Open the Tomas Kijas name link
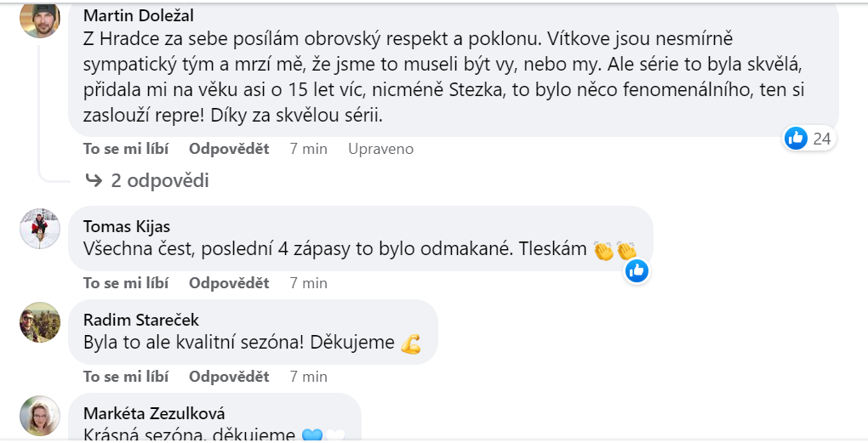The image size is (868, 443). pos(127,226)
